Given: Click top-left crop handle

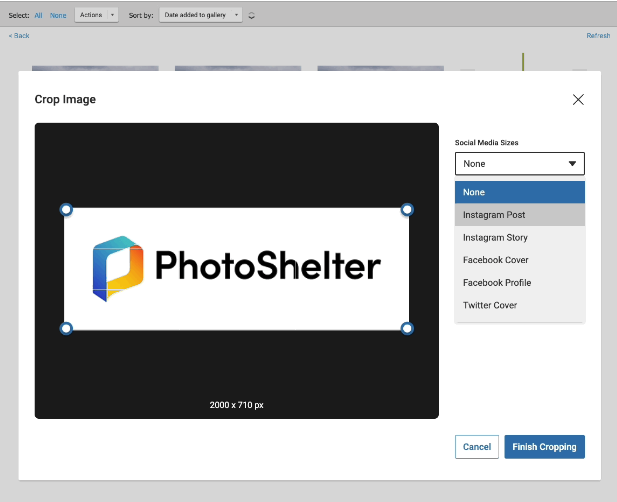Looking at the screenshot, I should point(66,210).
